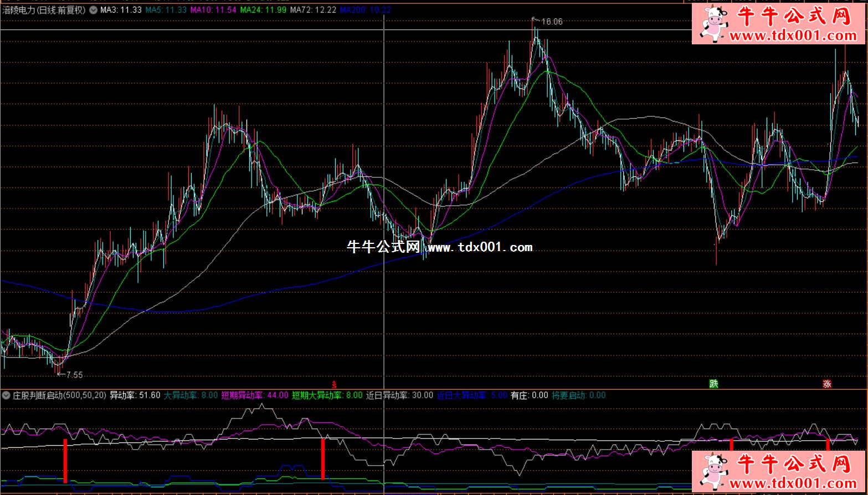Click the 近日大异动率: 5.00 value
Image resolution: width=868 pixels, height=495 pixels.
pos(472,395)
